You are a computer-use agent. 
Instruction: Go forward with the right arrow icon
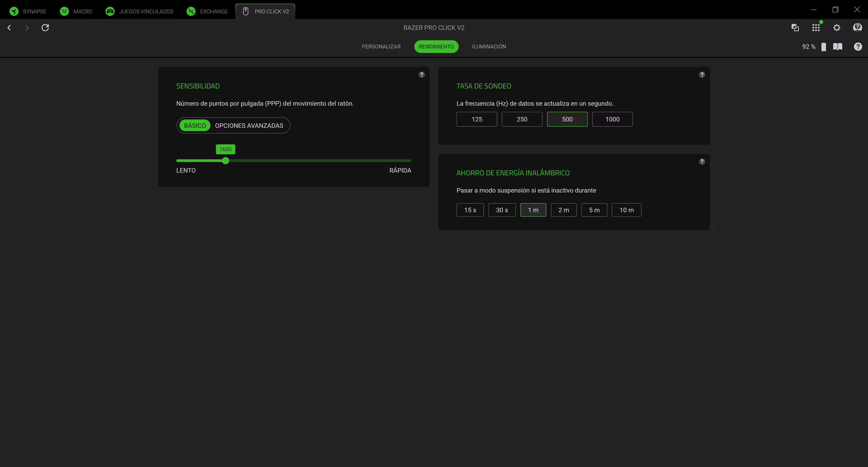point(27,28)
